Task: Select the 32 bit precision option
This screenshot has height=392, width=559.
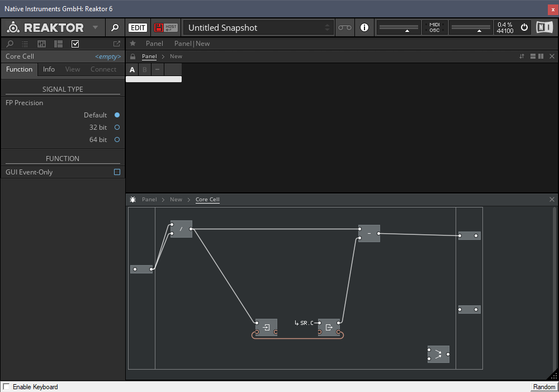Action: (117, 127)
